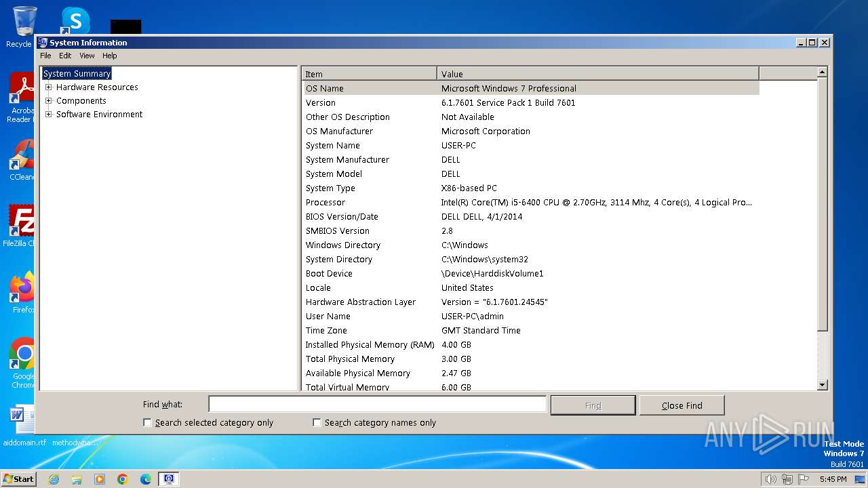This screenshot has width=868, height=488.
Task: Toggle Search selected category only checkbox
Action: tap(147, 422)
